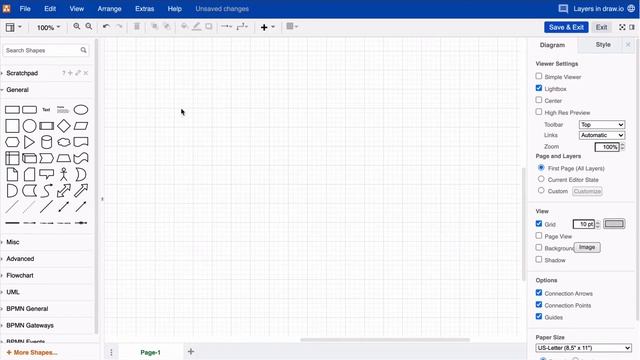The height and width of the screenshot is (360, 640).
Task: Select the Text shape in General
Action: pos(46,110)
